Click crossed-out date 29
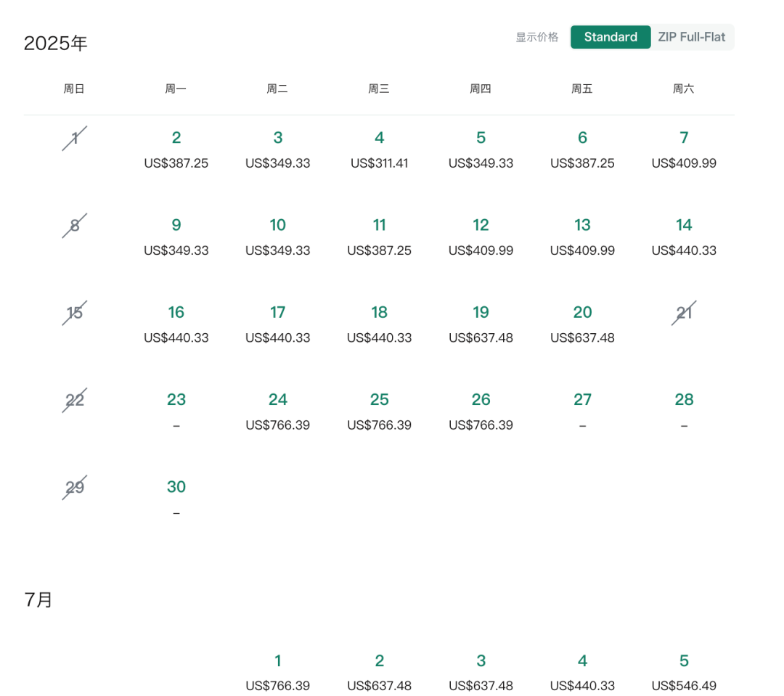This screenshot has width=784, height=696. pyautogui.click(x=75, y=487)
